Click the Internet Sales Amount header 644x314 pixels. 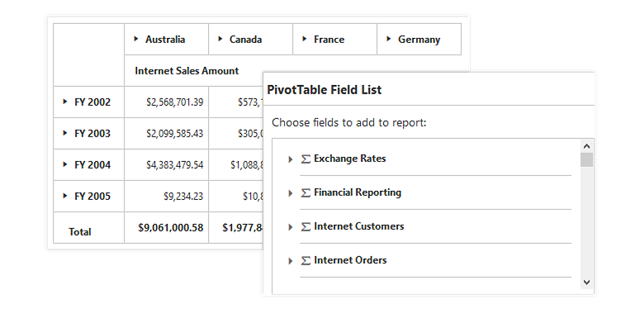tap(187, 71)
